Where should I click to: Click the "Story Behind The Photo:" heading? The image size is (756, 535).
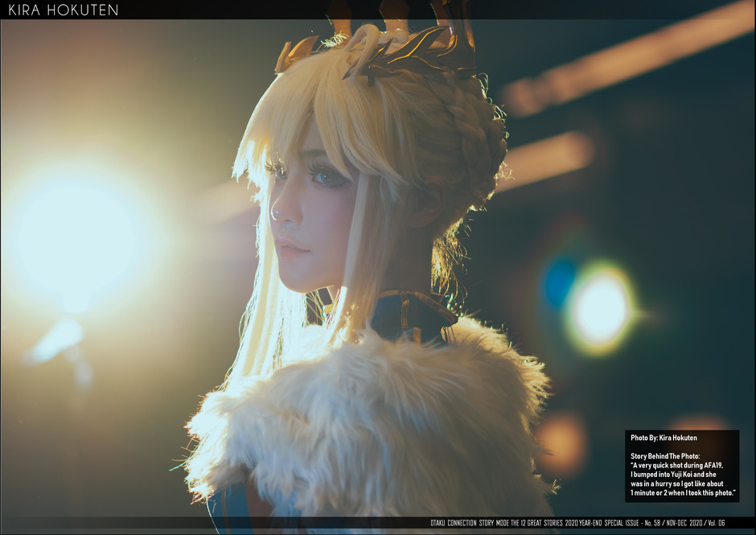coord(665,456)
